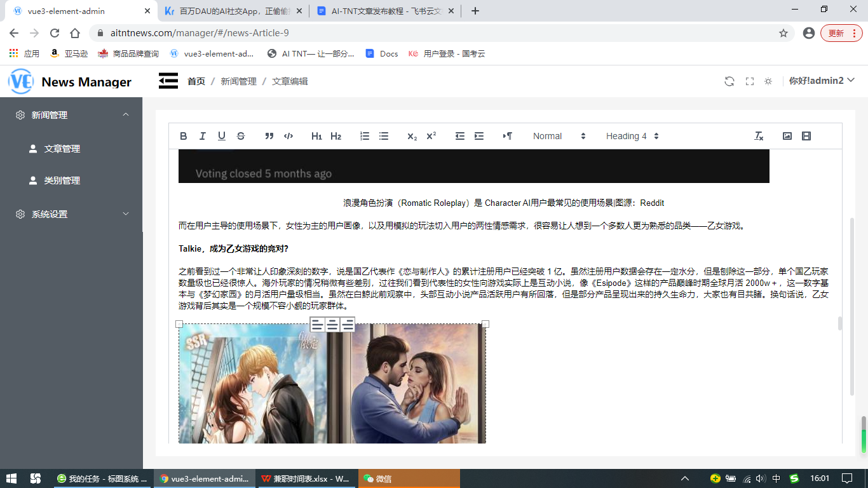Toggle italic formatting in editor toolbar
The width and height of the screenshot is (868, 488).
[203, 136]
